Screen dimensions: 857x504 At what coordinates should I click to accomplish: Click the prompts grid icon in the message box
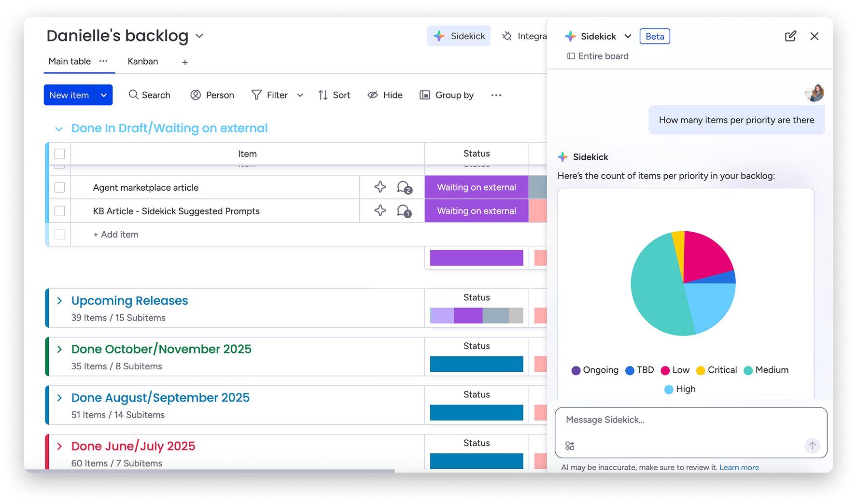(570, 446)
